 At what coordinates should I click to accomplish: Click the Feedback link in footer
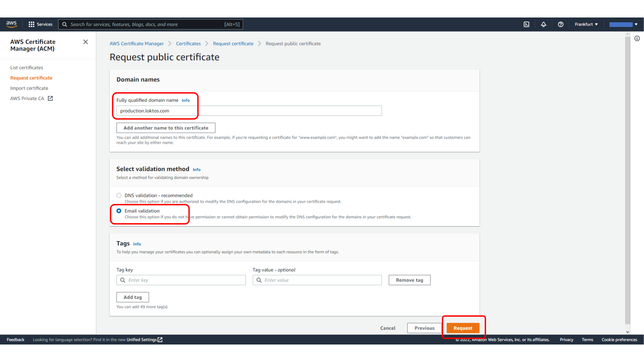click(x=15, y=340)
